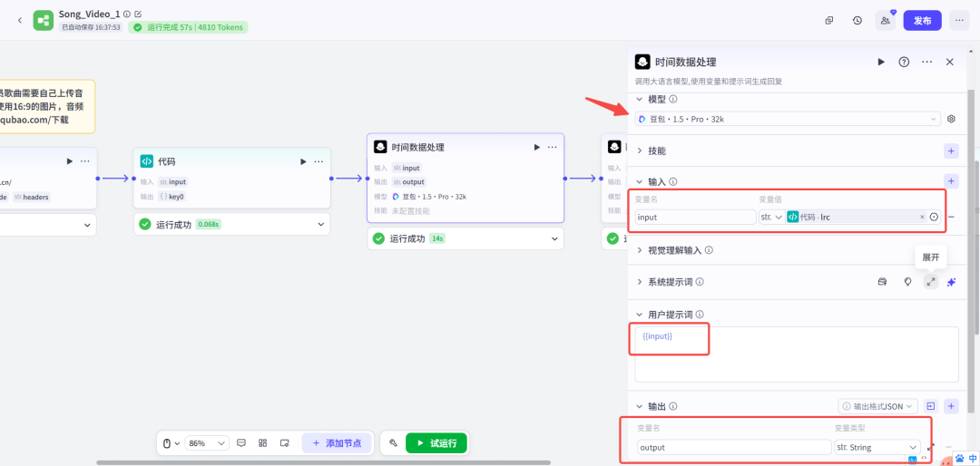Click the minimap icon in bottom toolbar
Viewport: 980px width, 466px height.
(x=284, y=443)
